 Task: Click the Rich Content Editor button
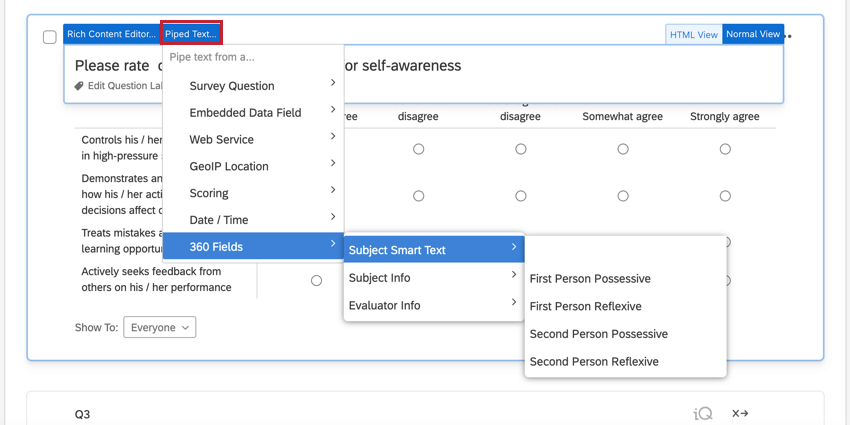tap(111, 34)
